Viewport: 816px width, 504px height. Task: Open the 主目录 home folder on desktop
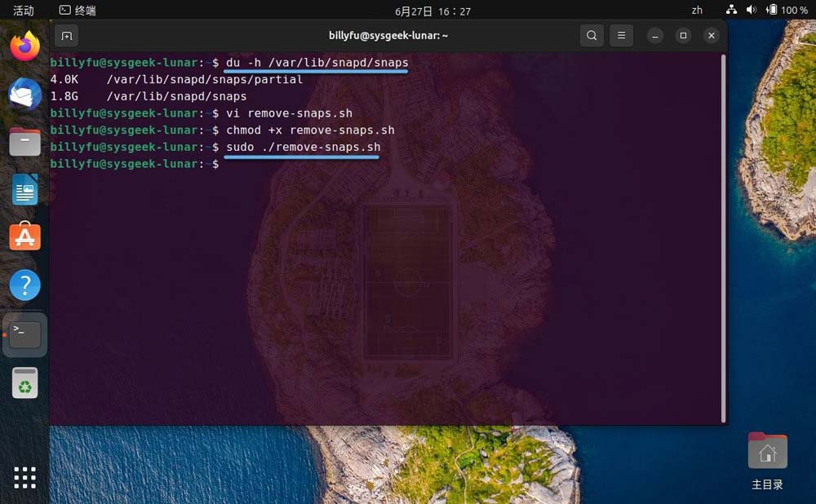(768, 461)
